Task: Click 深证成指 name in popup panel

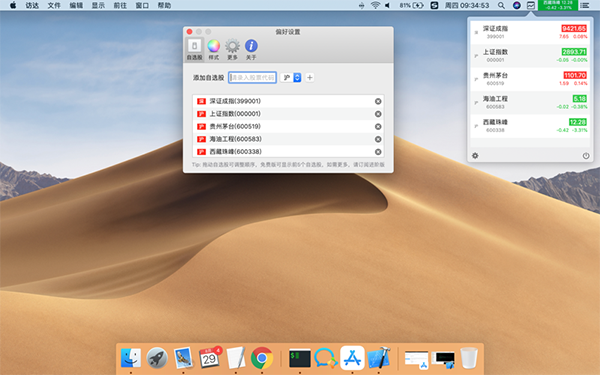Action: point(495,28)
